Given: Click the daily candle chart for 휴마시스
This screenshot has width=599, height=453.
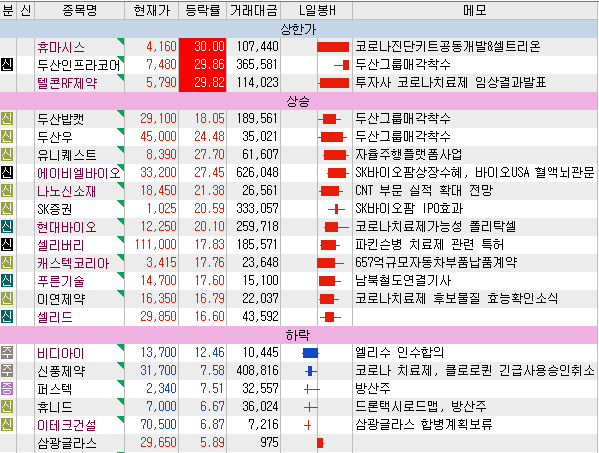Looking at the screenshot, I should (333, 47).
